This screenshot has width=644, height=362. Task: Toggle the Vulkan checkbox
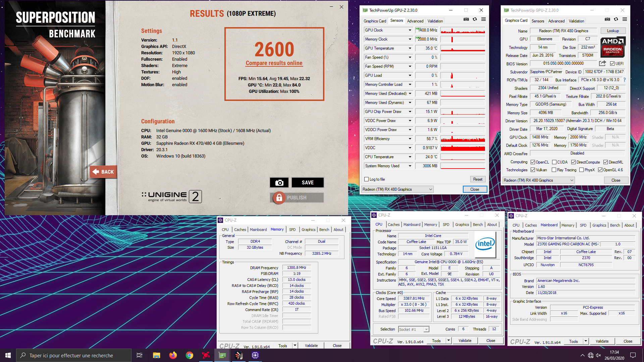point(533,170)
